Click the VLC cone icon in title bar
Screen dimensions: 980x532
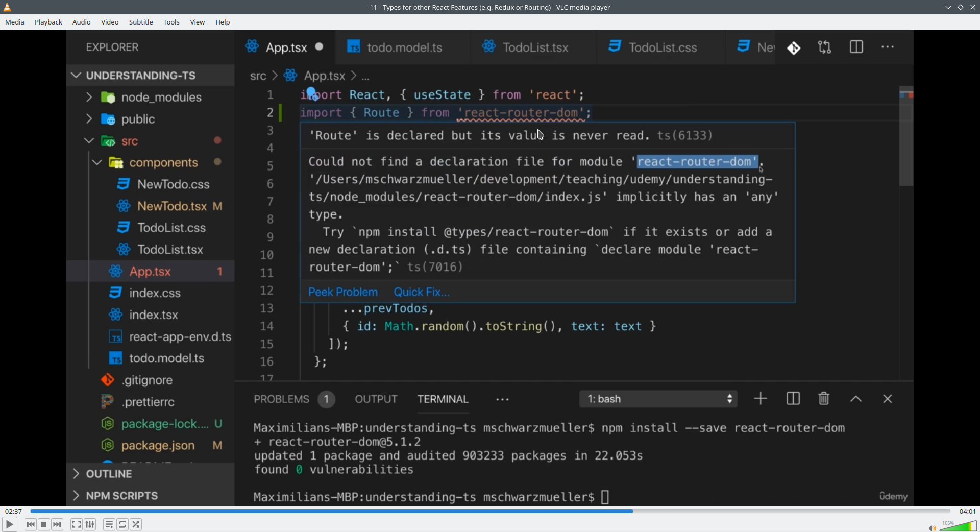7,7
